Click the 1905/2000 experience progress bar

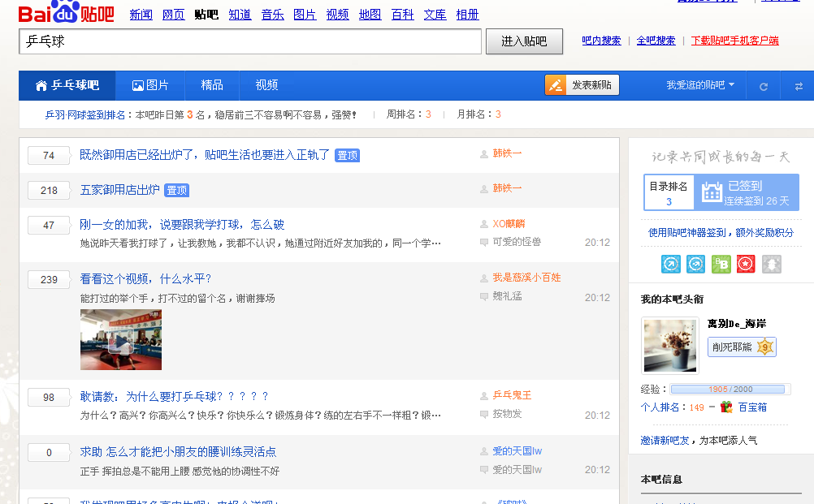(x=728, y=389)
